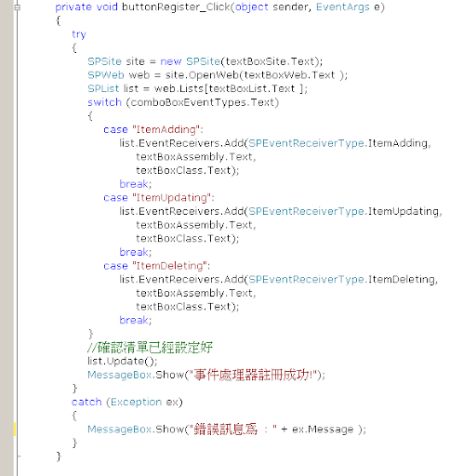Click the "ItemUpdating" case string
The image size is (450, 476).
point(171,198)
